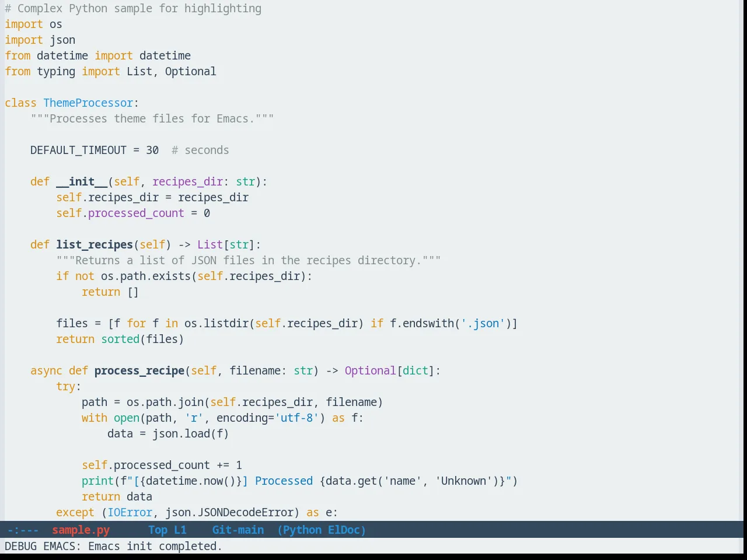Click the 'async' keyword

point(46,370)
